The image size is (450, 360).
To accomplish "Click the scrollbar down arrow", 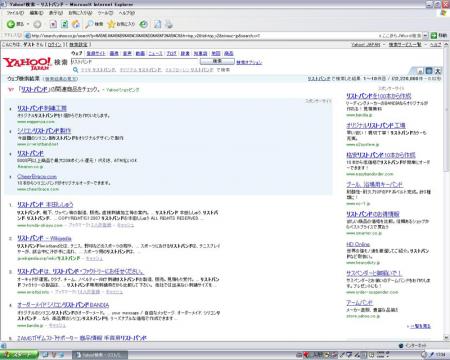I will point(446,338).
